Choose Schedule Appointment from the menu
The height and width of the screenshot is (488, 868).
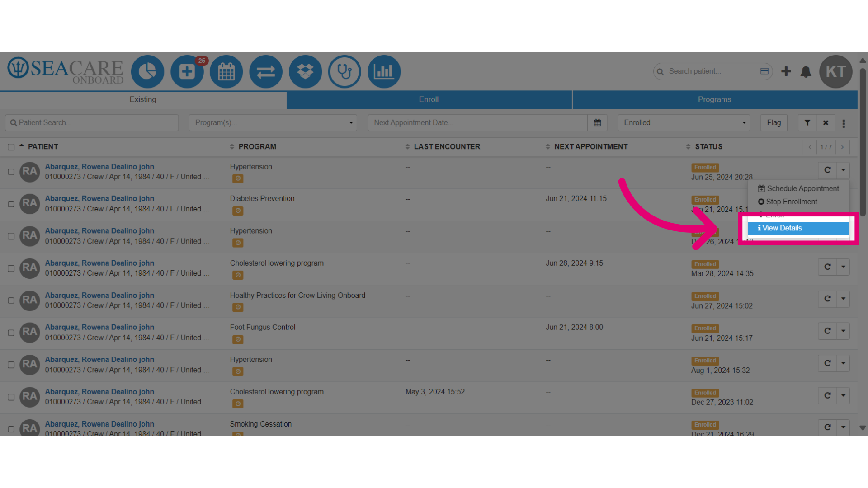[798, 189]
